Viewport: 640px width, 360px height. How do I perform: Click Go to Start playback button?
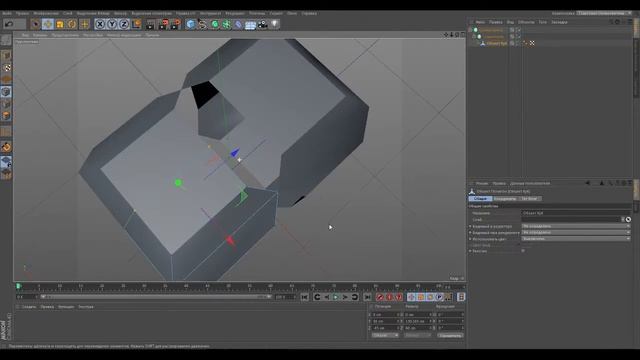304,297
